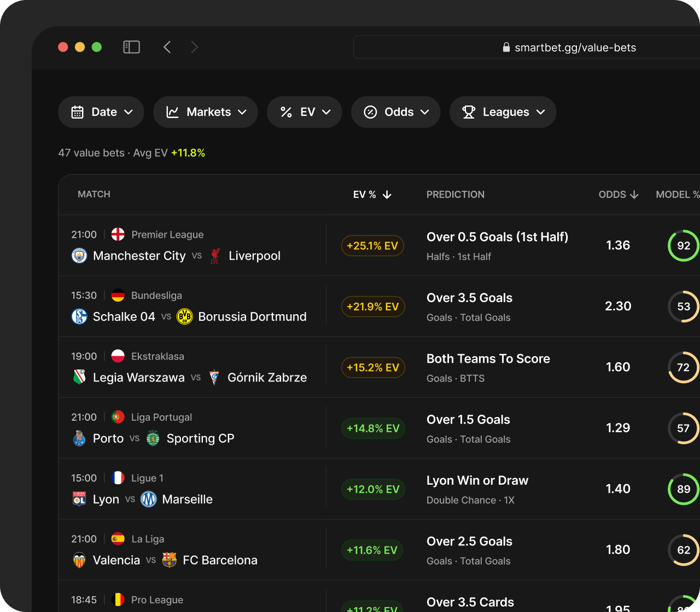Click the model score ring showing 62
This screenshot has height=612, width=700.
(684, 550)
